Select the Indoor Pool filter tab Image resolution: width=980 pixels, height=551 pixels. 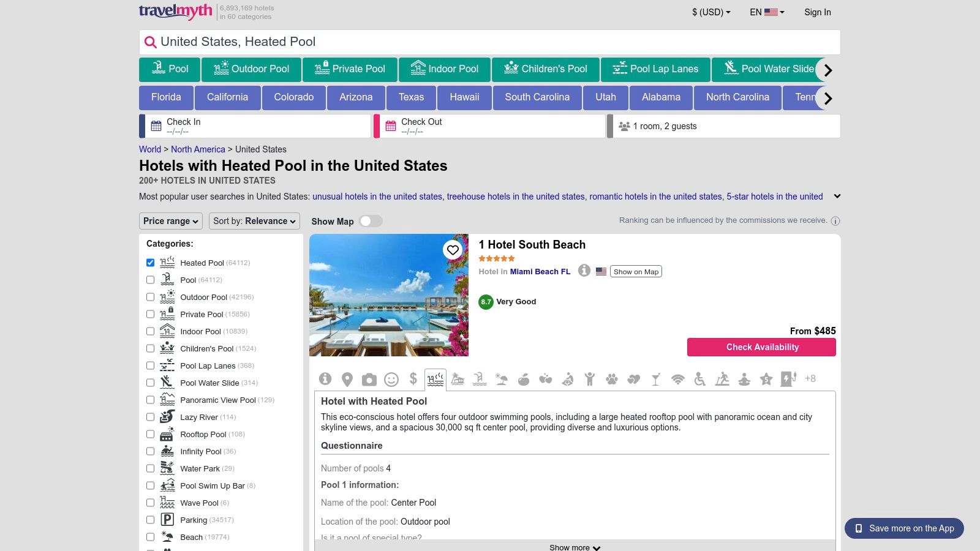coord(445,69)
